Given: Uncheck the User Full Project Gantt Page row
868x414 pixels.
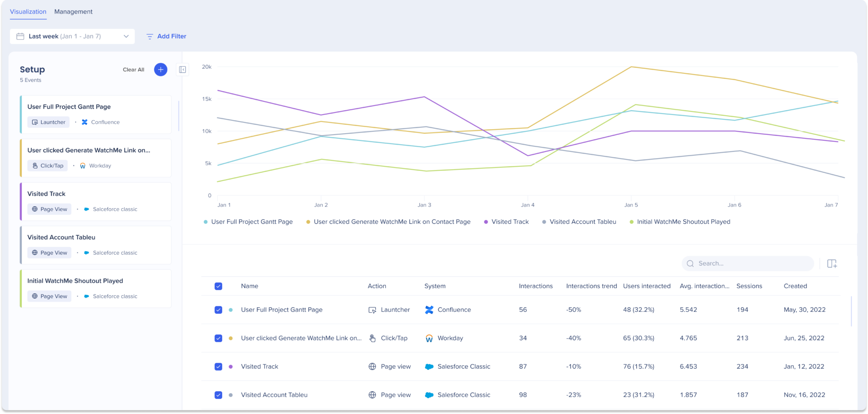Looking at the screenshot, I should [219, 310].
